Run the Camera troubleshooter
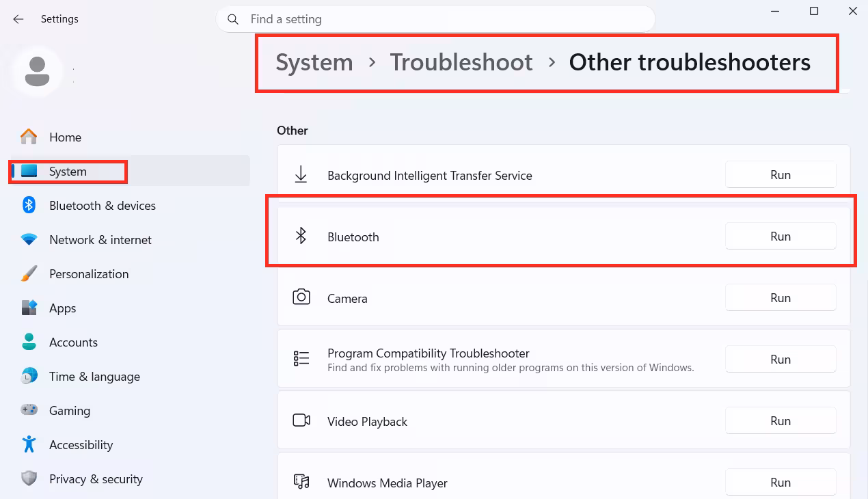Viewport: 868px width, 499px height. point(781,298)
